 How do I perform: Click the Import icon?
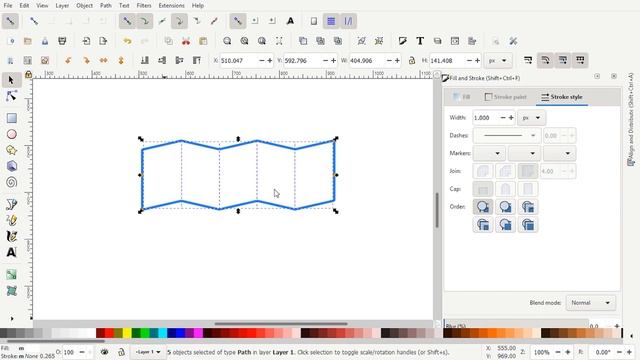[86, 41]
